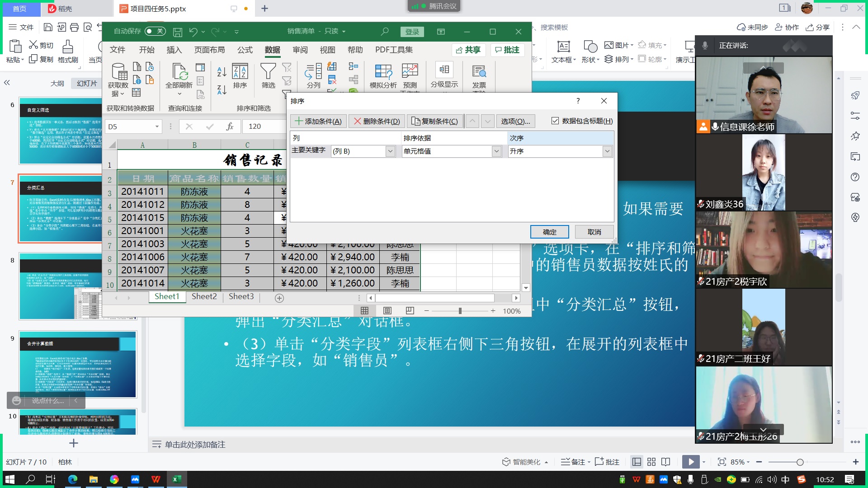Open Excel from Windows taskbar
868x488 pixels.
tap(176, 479)
